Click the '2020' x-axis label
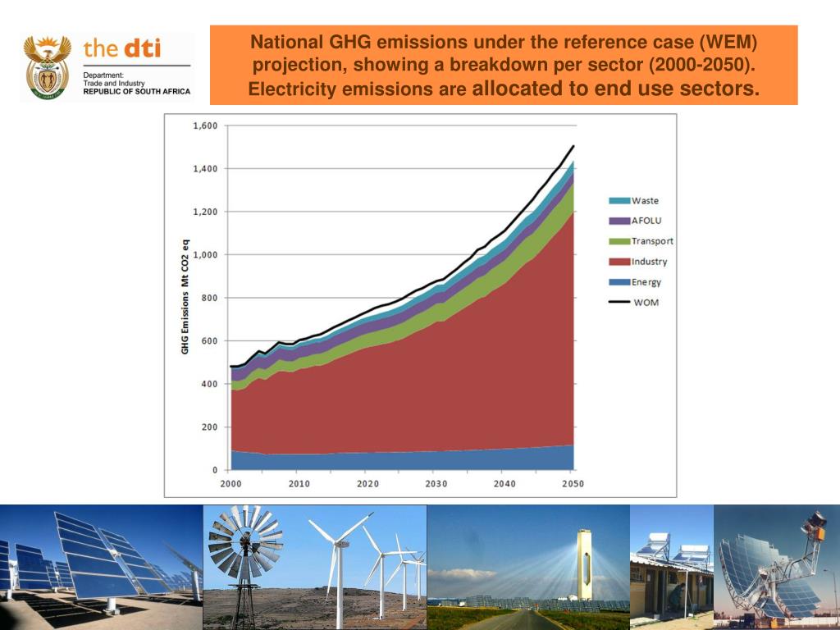Screen dimensions: 840x630 click(367, 484)
